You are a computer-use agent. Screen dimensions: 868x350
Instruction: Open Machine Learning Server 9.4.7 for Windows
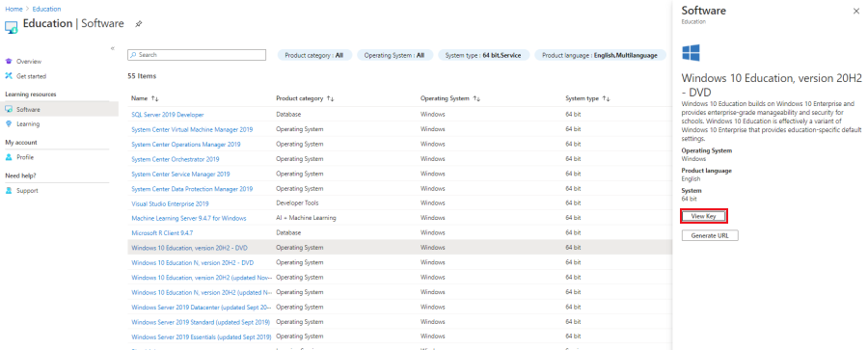189,218
